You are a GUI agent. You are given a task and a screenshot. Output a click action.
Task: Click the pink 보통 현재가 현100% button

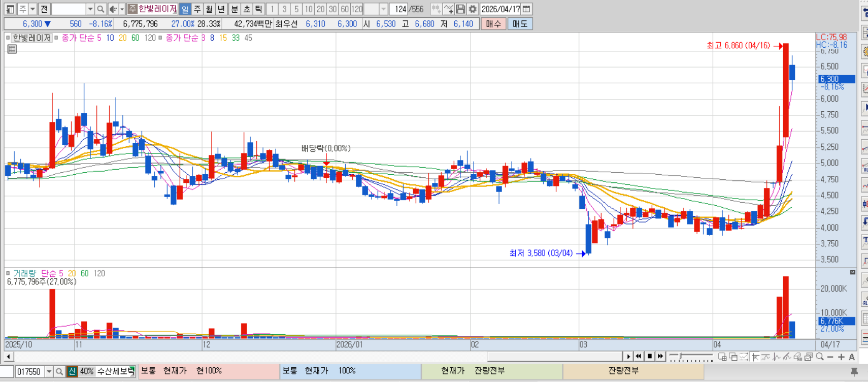[209, 371]
